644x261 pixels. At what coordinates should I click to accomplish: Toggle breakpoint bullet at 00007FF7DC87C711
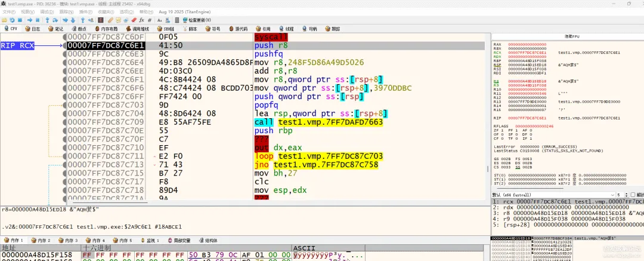point(64,156)
